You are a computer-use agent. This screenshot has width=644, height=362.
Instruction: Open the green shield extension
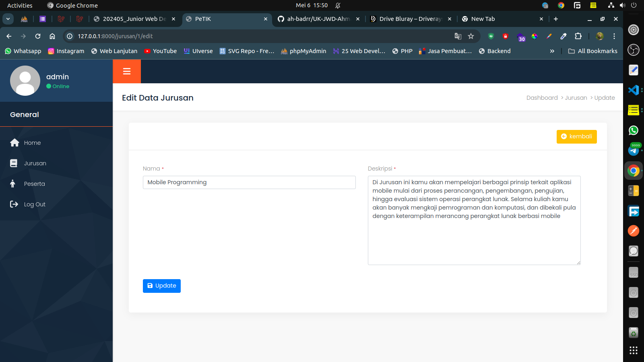point(491,36)
